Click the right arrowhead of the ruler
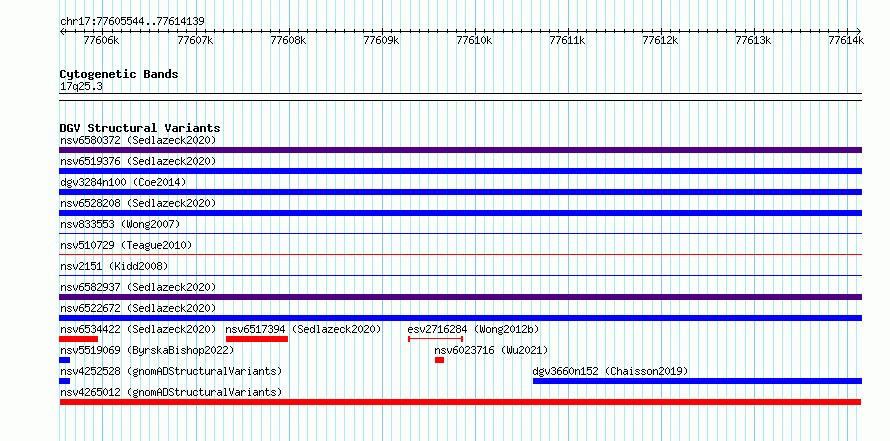 pos(859,31)
